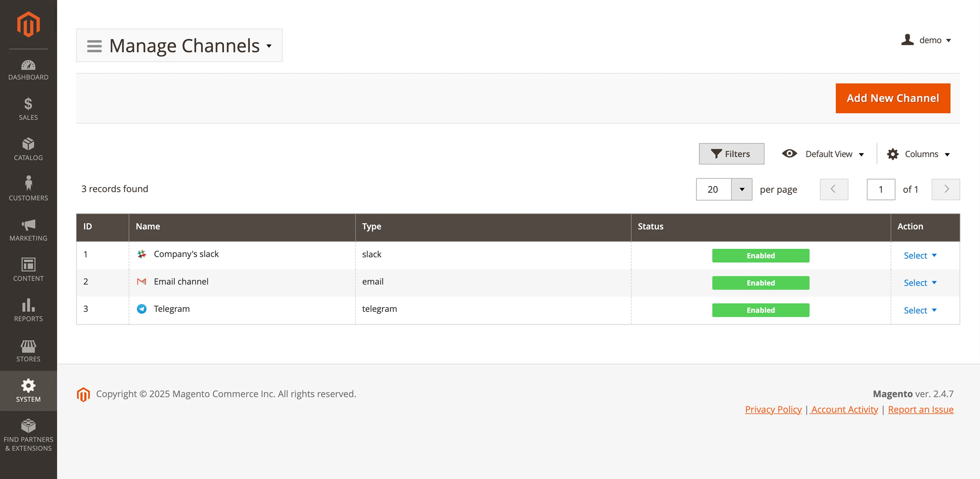The image size is (980, 479).
Task: Click the Slack icon next to Company's slack
Action: [142, 254]
